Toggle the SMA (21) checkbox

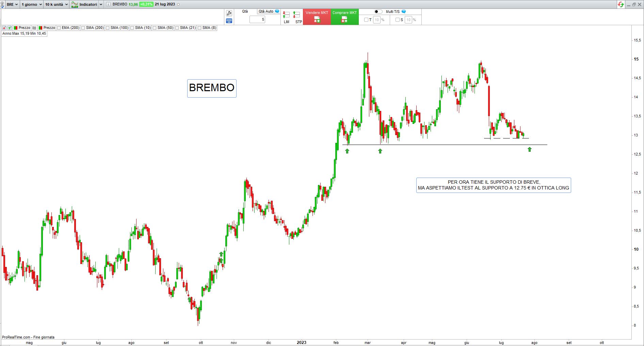177,28
